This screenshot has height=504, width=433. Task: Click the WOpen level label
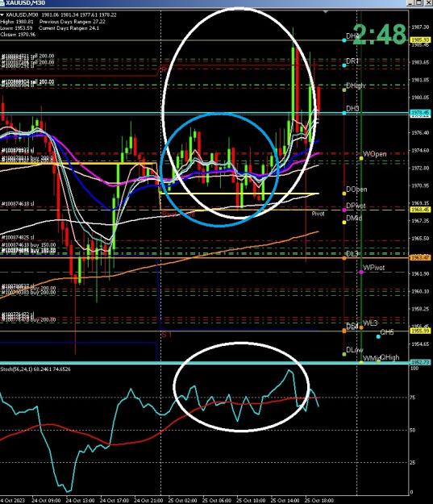pyautogui.click(x=375, y=154)
